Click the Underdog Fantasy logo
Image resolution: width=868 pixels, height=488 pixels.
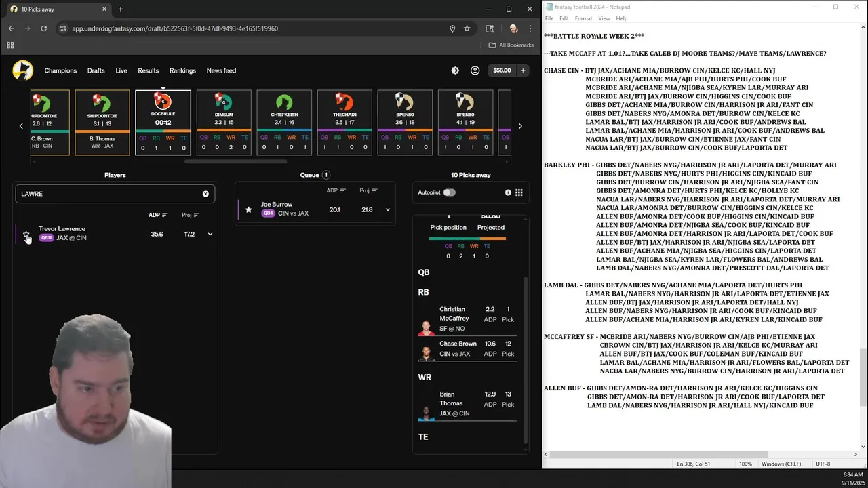pos(22,70)
